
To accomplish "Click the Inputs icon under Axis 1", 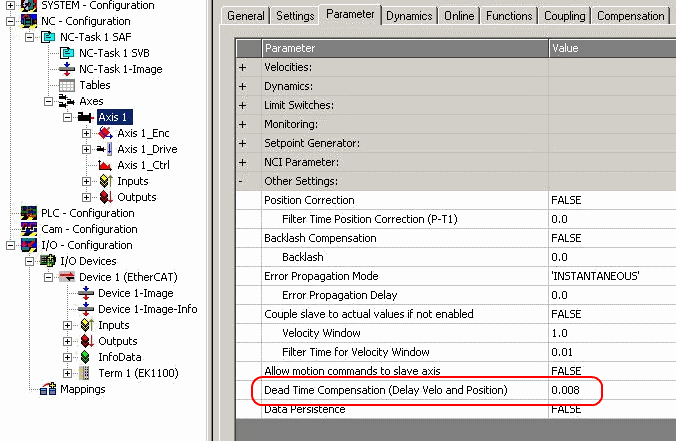I will [105, 181].
